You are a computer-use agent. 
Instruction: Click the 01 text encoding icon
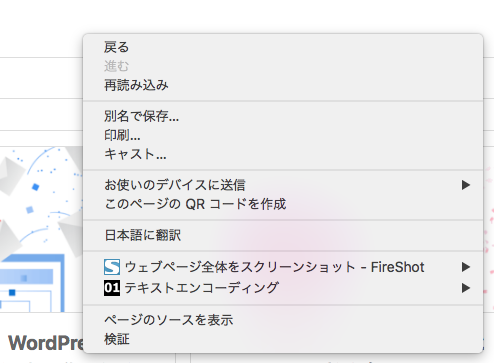[112, 288]
